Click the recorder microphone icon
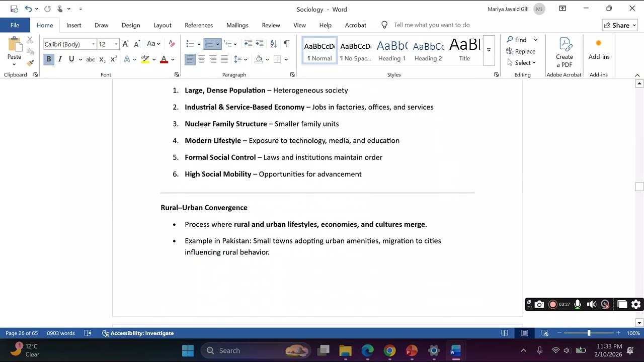The height and width of the screenshot is (362, 644). tap(578, 304)
